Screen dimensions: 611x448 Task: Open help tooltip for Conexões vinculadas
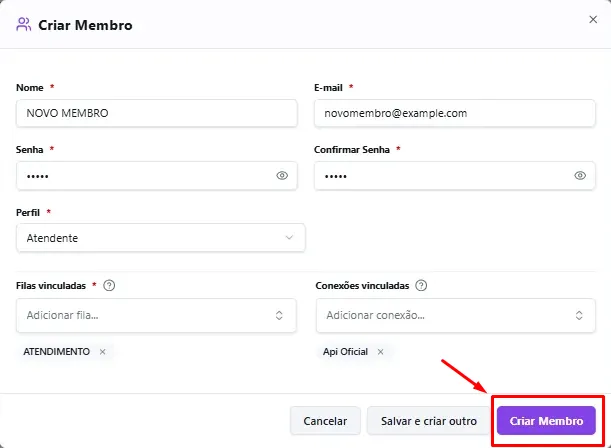coord(421,286)
